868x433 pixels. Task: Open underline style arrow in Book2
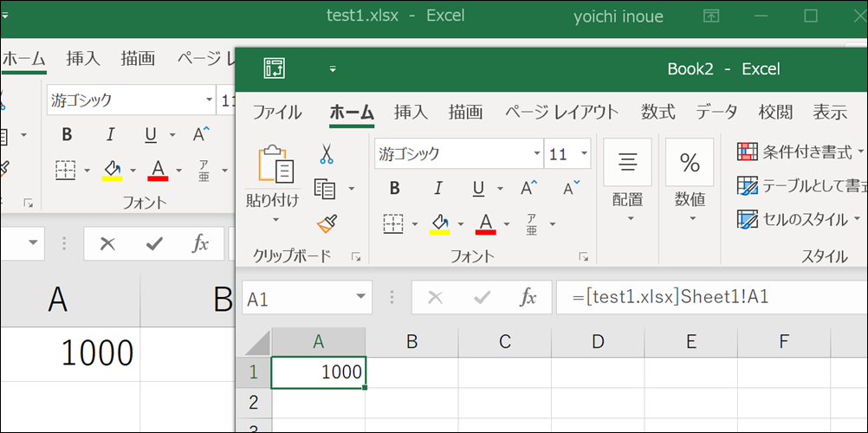point(501,189)
